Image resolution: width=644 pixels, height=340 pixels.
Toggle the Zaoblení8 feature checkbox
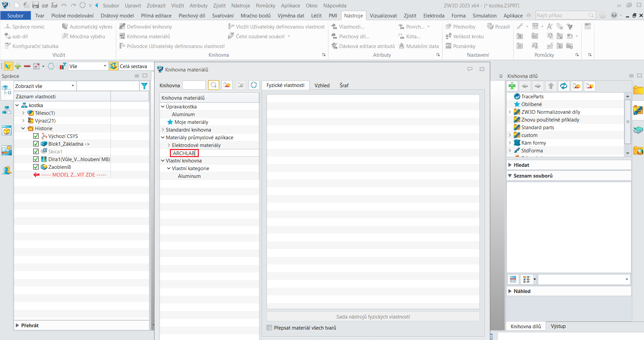tap(36, 167)
